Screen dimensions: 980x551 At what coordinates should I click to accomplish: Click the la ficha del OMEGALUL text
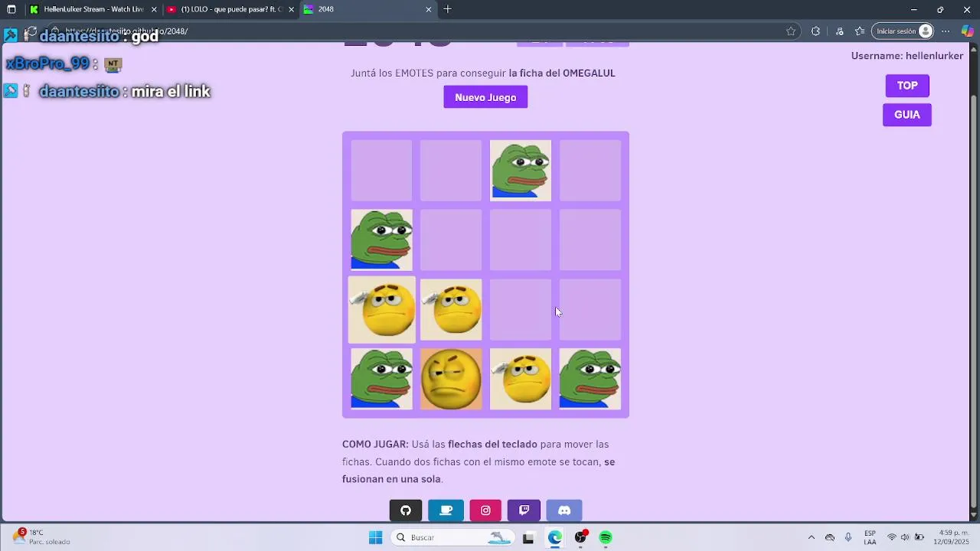[x=562, y=73]
